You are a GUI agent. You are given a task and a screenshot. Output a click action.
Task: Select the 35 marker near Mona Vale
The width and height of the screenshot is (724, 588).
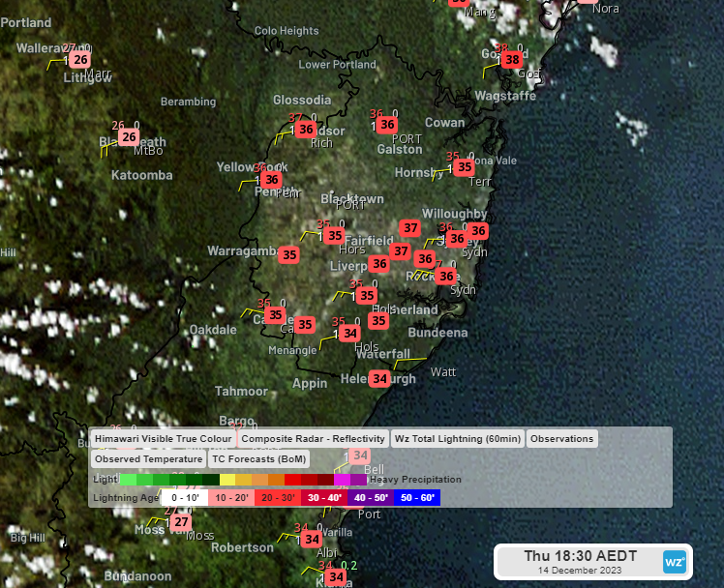(x=465, y=167)
